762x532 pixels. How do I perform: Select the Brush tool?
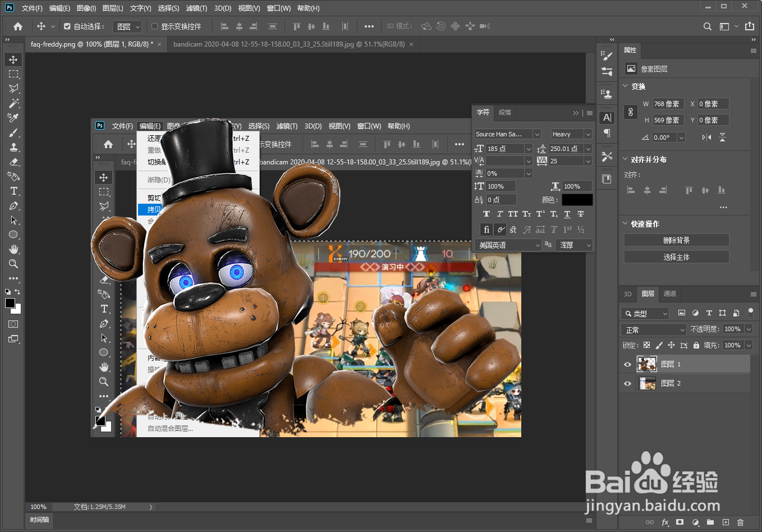(13, 132)
